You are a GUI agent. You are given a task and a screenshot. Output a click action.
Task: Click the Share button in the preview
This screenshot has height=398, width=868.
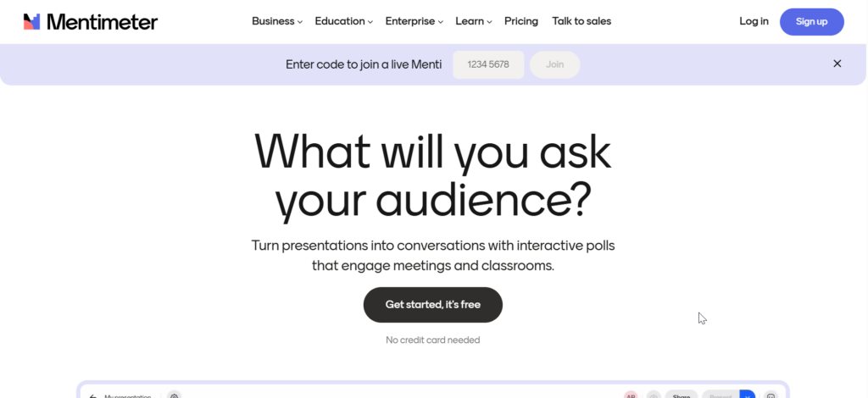tap(681, 395)
